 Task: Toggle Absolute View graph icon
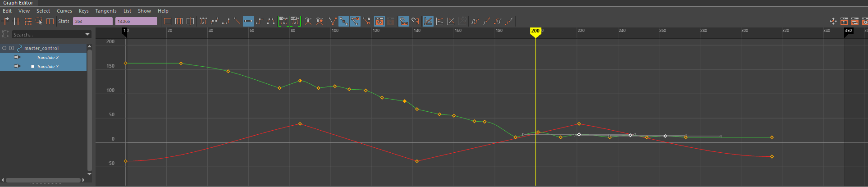point(428,21)
